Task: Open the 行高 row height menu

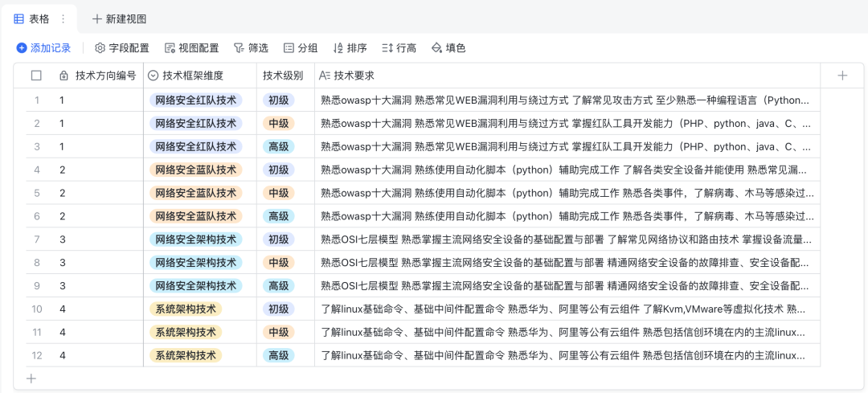Action: click(x=399, y=48)
